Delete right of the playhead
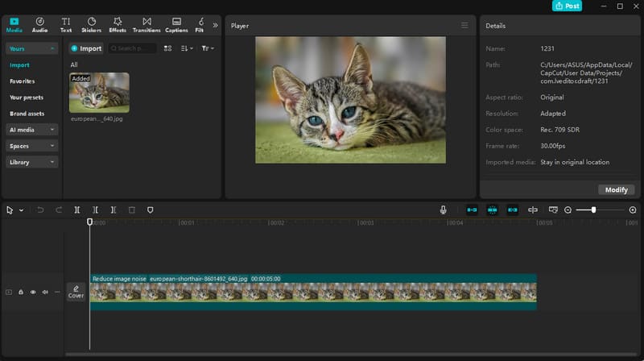The image size is (644, 361). (x=114, y=210)
